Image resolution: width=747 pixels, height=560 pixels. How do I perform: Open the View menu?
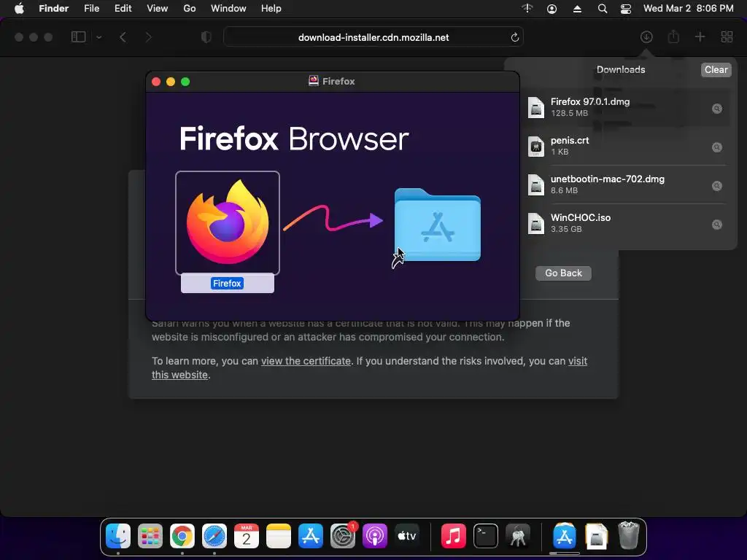[x=158, y=9]
